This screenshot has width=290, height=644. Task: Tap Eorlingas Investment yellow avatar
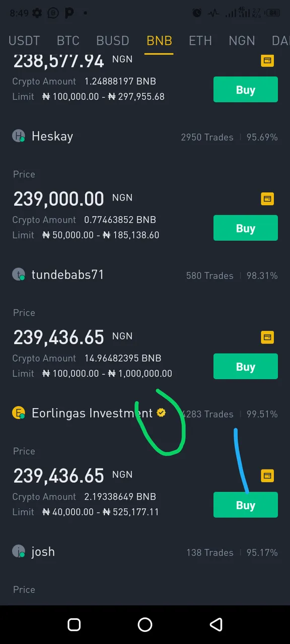(x=19, y=413)
